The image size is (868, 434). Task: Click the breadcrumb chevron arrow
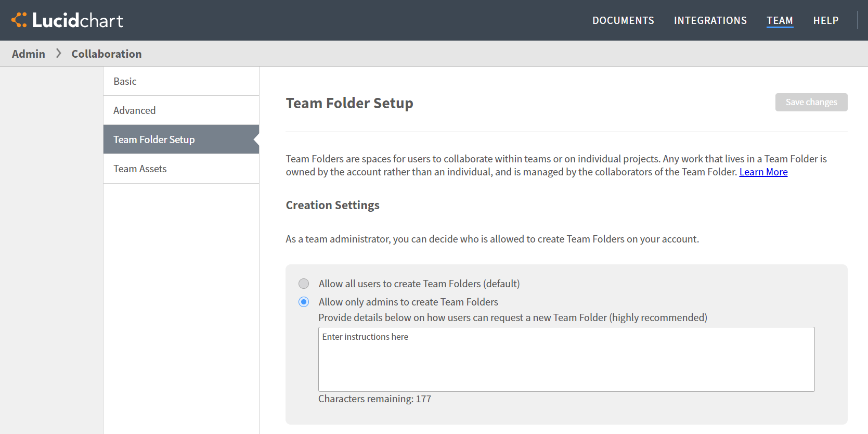coord(59,53)
